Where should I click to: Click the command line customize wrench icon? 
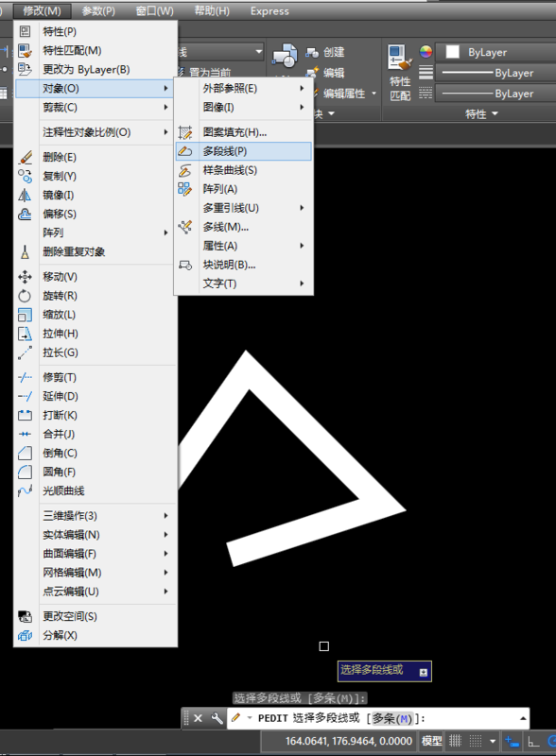point(217,718)
